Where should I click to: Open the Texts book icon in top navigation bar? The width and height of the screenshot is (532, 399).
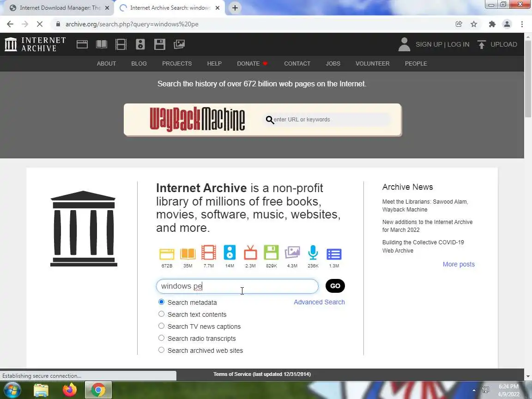pyautogui.click(x=102, y=44)
